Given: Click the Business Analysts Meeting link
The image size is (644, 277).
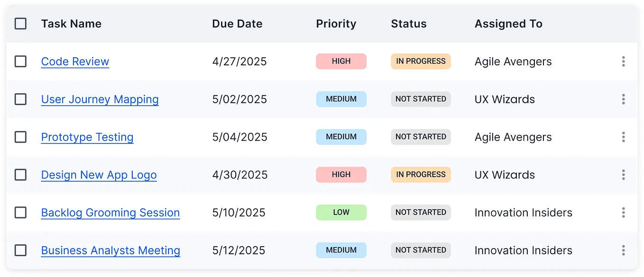Looking at the screenshot, I should [x=110, y=250].
